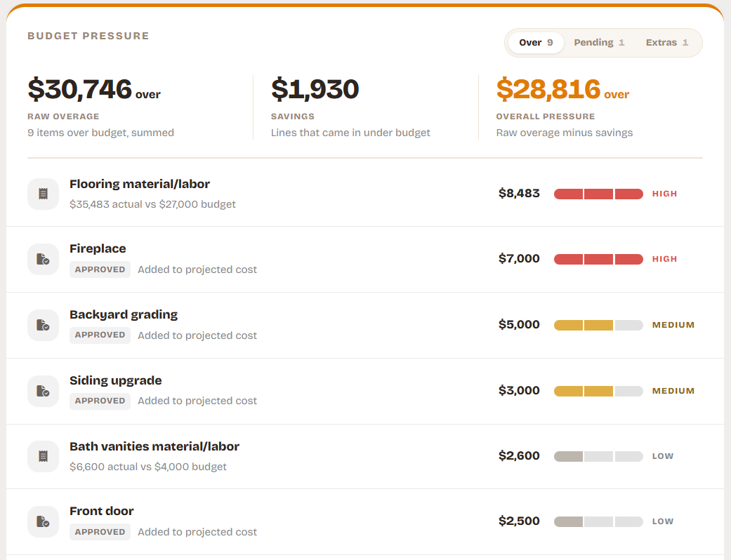Click the MEDIUM label on Backyard grading row
731x560 pixels.
[x=673, y=325]
